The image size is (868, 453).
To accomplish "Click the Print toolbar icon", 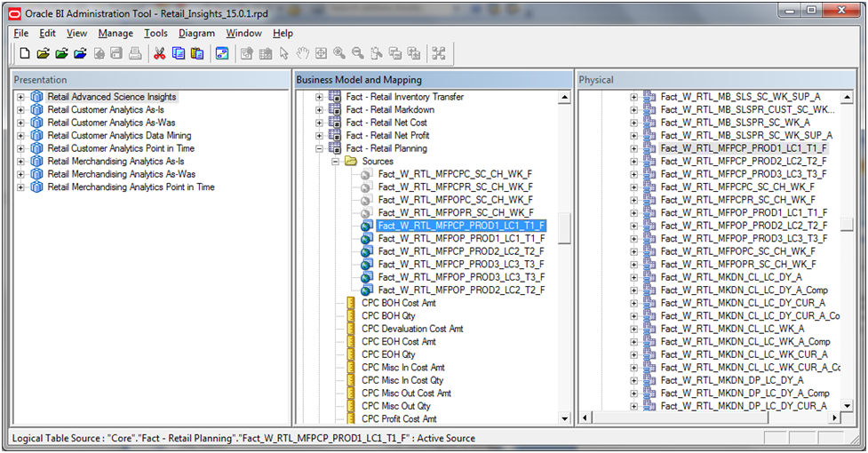I will [x=135, y=53].
